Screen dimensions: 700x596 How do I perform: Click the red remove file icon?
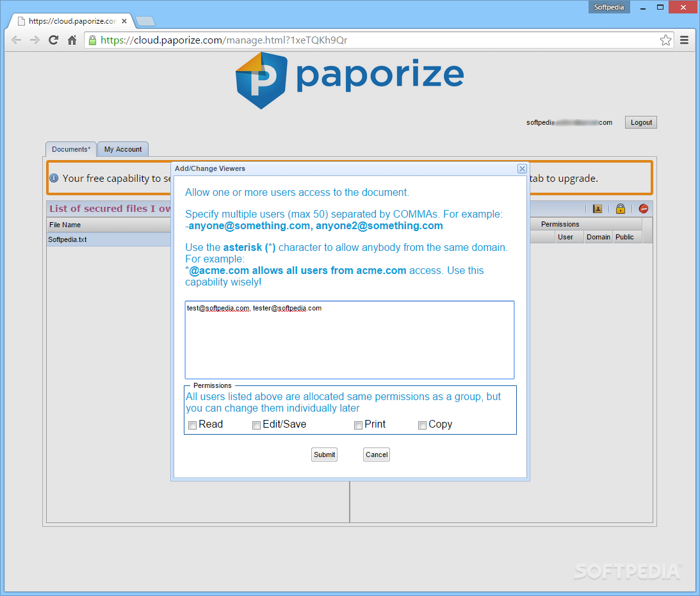coord(643,209)
